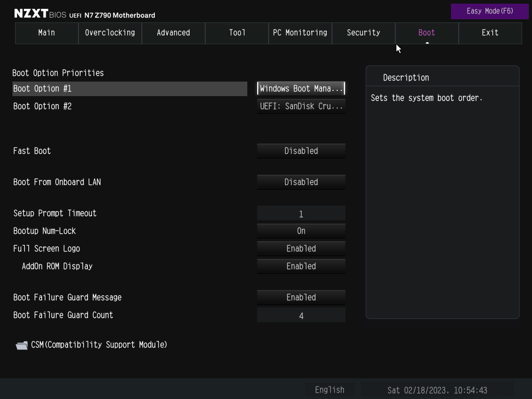Switch to the Overclocking tab

(110, 33)
